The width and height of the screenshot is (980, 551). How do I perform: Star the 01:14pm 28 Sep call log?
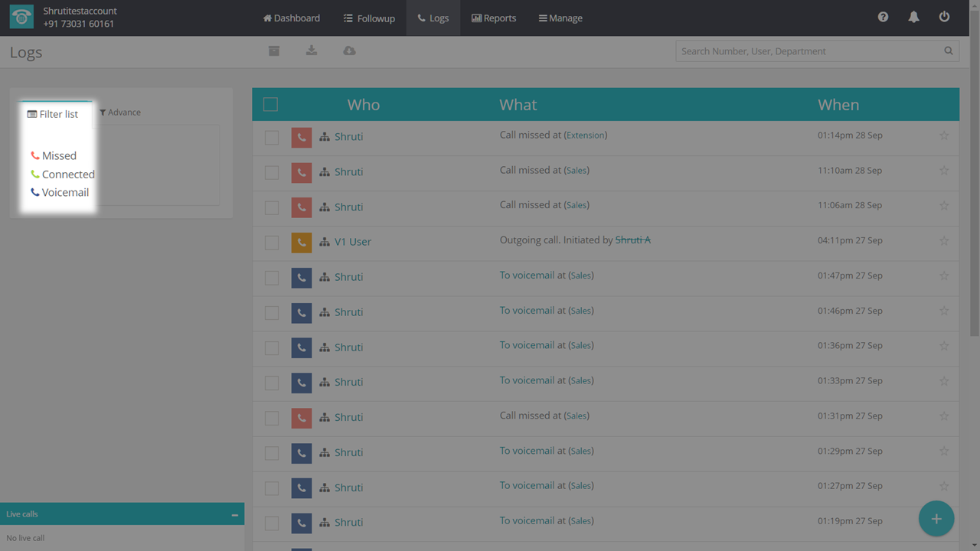pyautogui.click(x=943, y=135)
